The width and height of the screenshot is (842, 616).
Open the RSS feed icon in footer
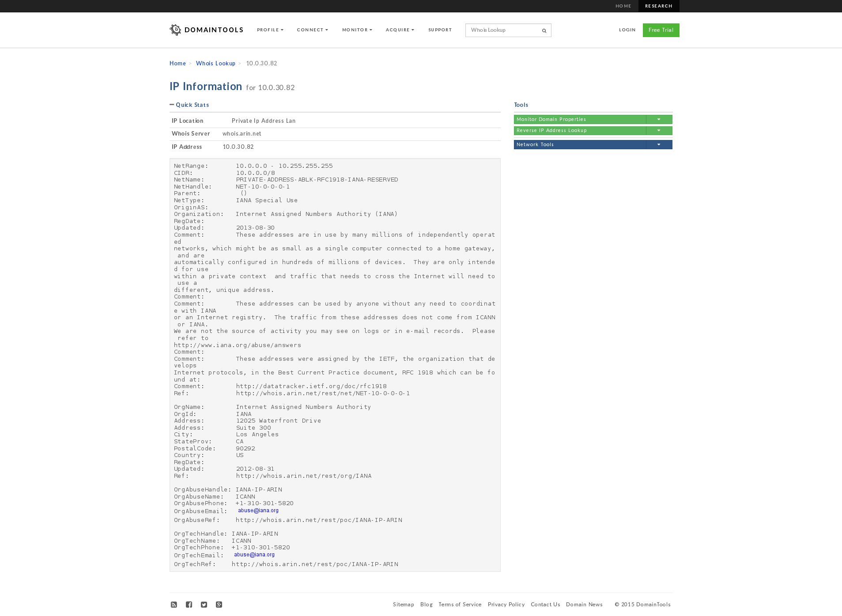tap(174, 605)
